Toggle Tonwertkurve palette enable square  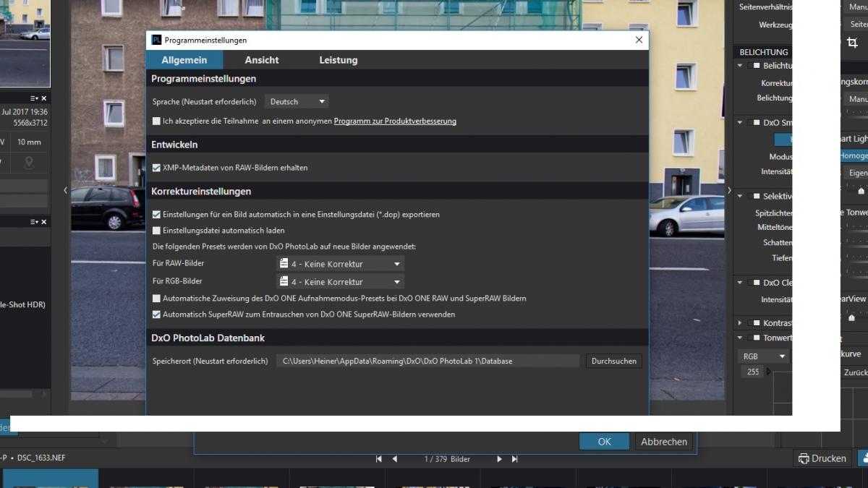[x=757, y=338]
